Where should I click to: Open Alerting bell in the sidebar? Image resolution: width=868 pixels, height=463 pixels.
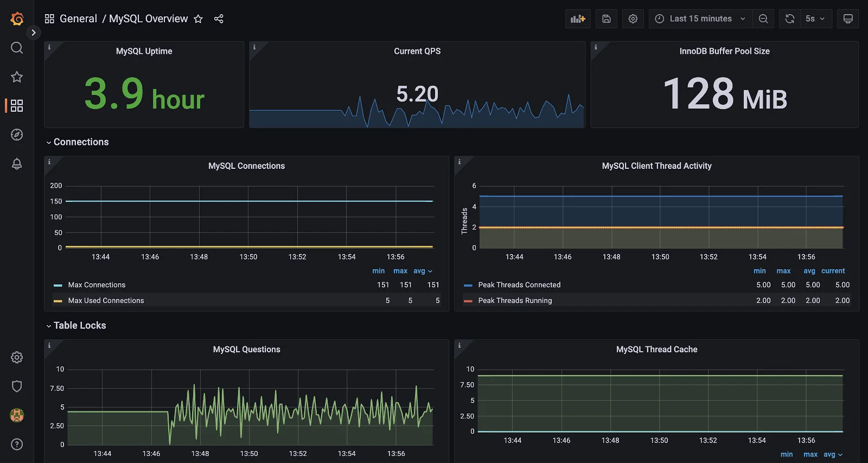click(x=17, y=164)
